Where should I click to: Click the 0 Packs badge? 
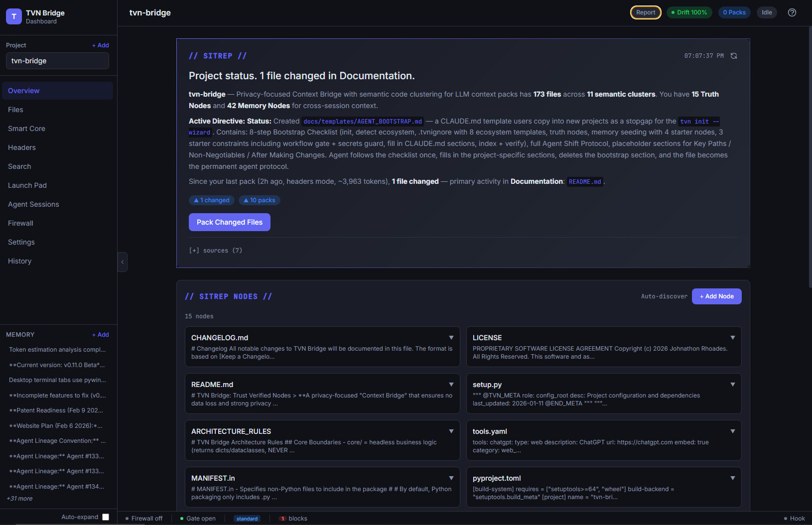(734, 12)
